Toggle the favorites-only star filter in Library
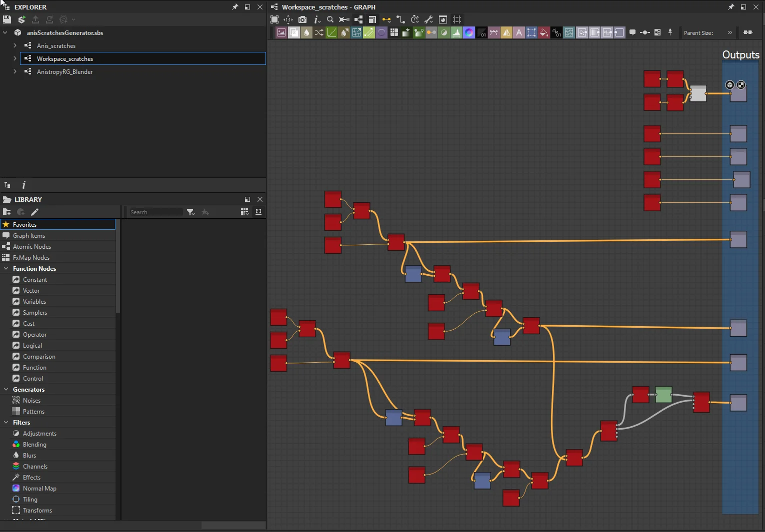 (x=206, y=212)
